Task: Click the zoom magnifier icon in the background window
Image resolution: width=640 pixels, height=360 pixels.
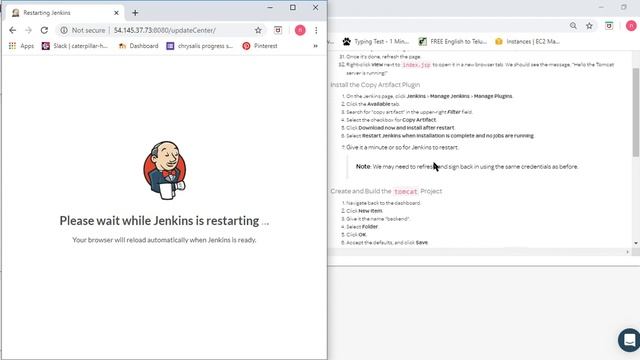Action: coord(573,26)
